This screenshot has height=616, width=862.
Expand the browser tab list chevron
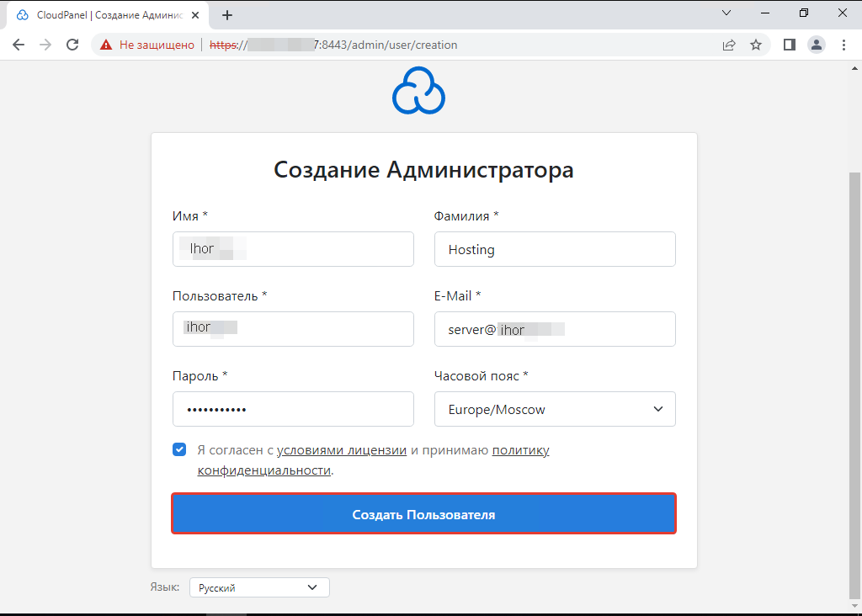point(726,13)
